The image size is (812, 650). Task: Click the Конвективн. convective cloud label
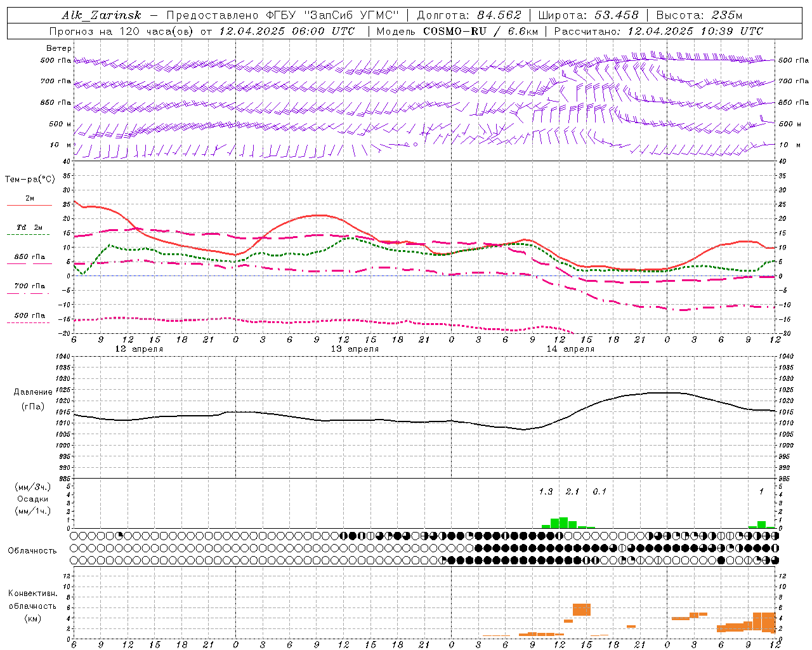(32, 594)
